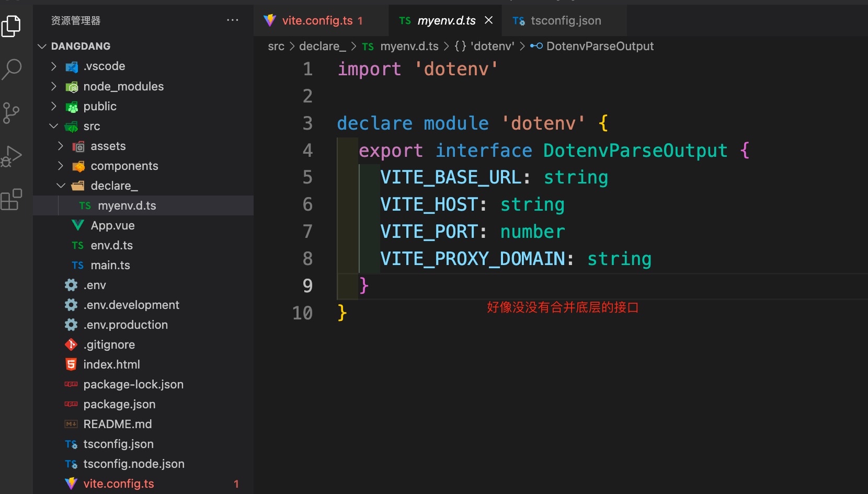Collapse the src folder chevron
The image size is (868, 494).
point(53,126)
